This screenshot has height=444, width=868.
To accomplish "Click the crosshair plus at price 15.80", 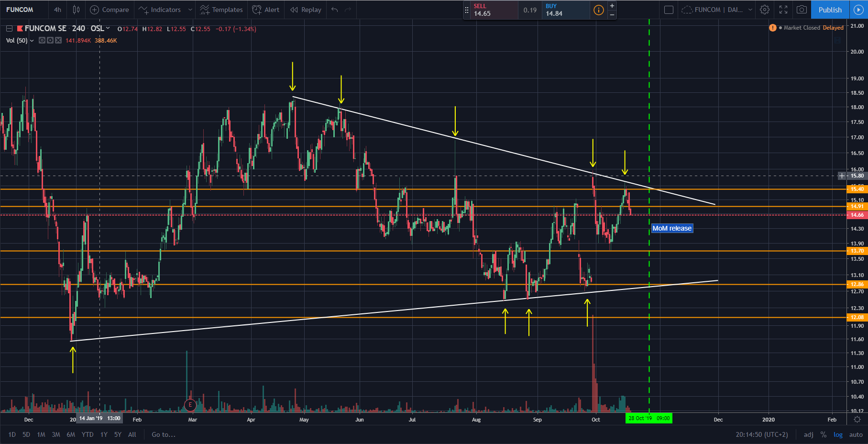I will [x=842, y=176].
